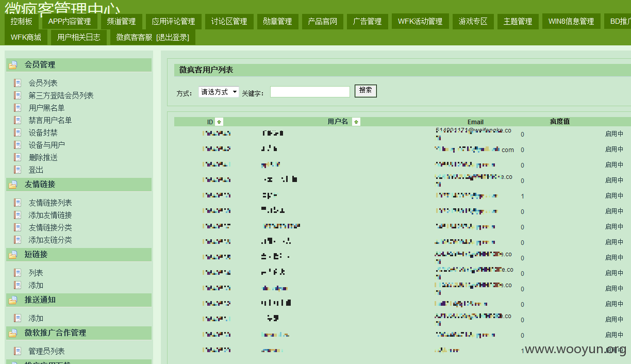Click the page icon next to 登出
The width and height of the screenshot is (631, 364).
[18, 170]
